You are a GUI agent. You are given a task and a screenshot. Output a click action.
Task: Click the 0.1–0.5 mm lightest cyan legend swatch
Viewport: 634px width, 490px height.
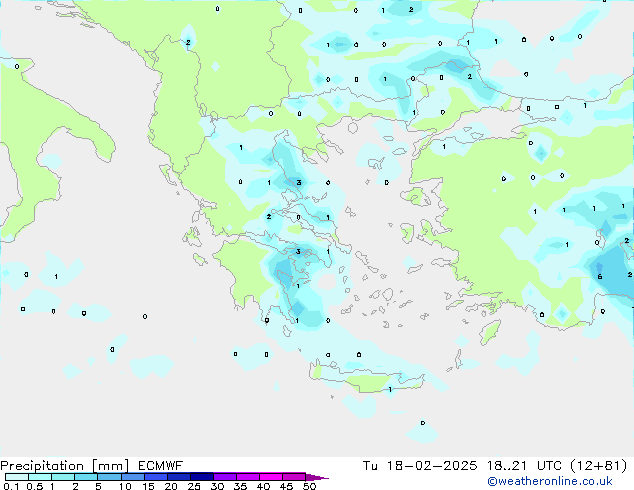tap(17, 477)
